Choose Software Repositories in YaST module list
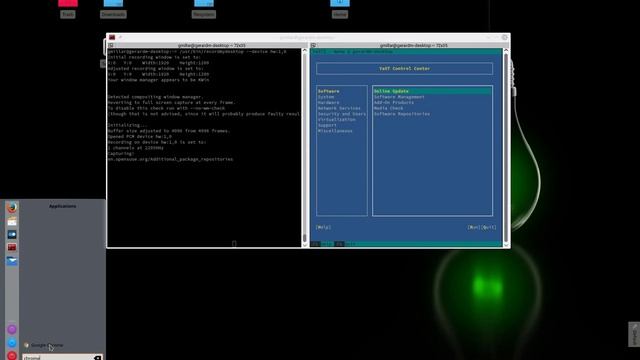The height and width of the screenshot is (360, 640). [402, 114]
